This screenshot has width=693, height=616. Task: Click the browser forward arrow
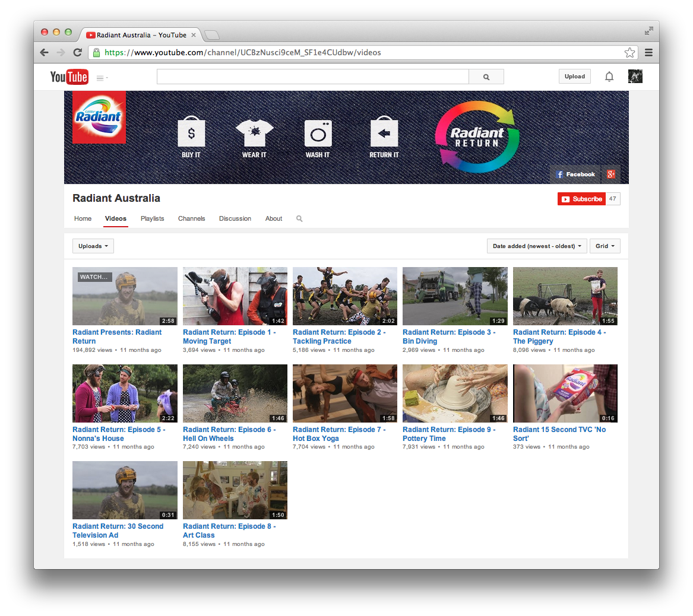61,53
